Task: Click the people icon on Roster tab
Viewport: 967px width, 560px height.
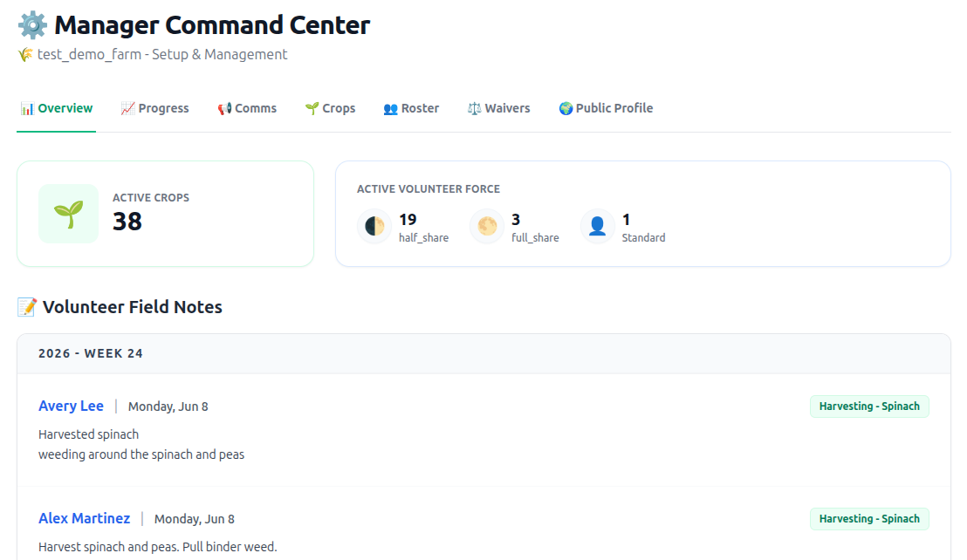Action: [x=390, y=109]
